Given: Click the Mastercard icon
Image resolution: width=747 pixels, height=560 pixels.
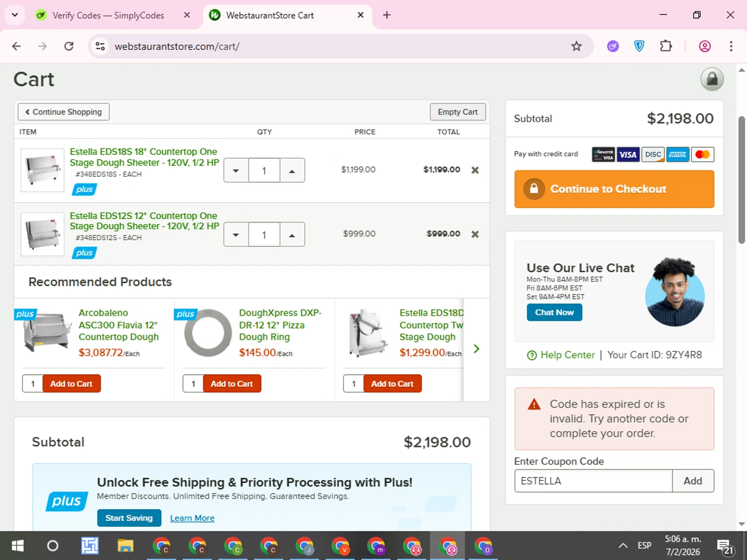Looking at the screenshot, I should pos(703,155).
